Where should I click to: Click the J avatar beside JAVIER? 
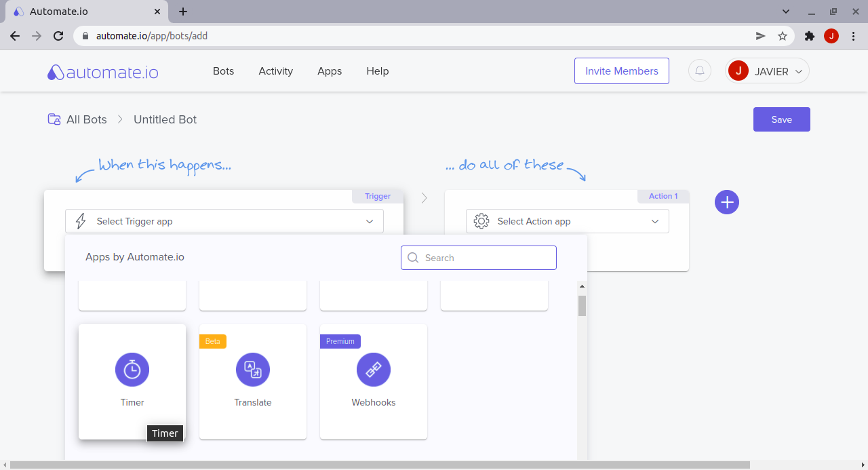coord(738,71)
